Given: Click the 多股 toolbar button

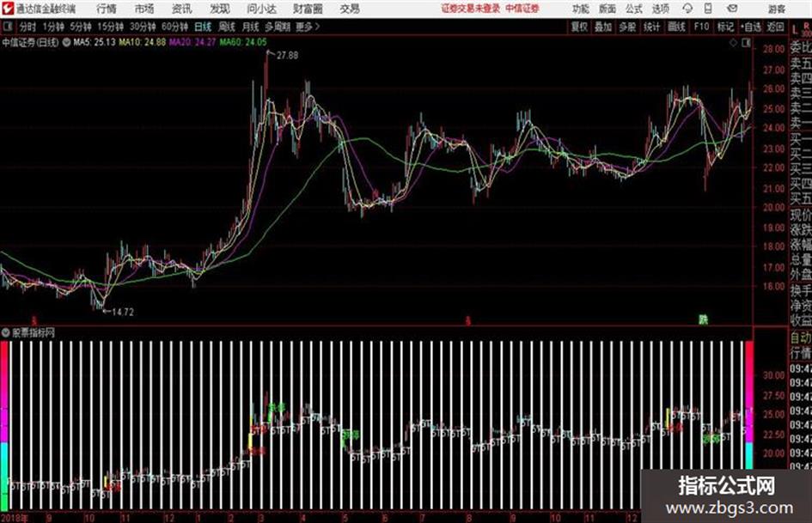Looking at the screenshot, I should (x=627, y=27).
